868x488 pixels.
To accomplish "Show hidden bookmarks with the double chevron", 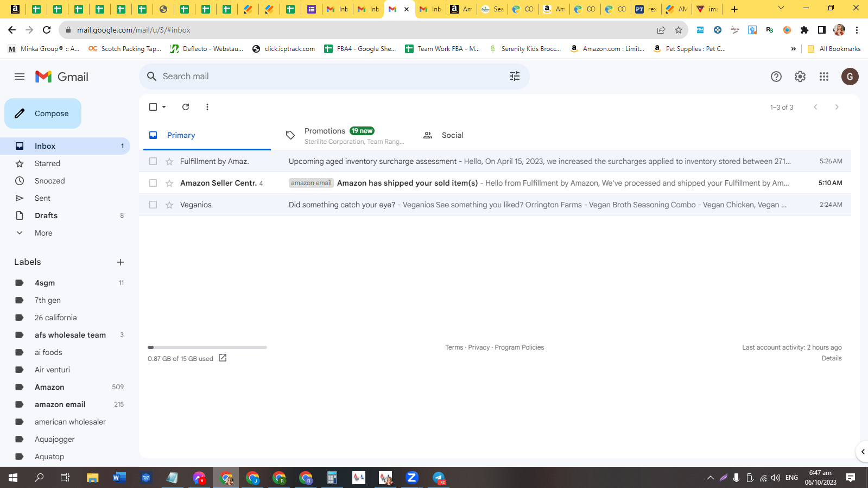I will pos(794,49).
